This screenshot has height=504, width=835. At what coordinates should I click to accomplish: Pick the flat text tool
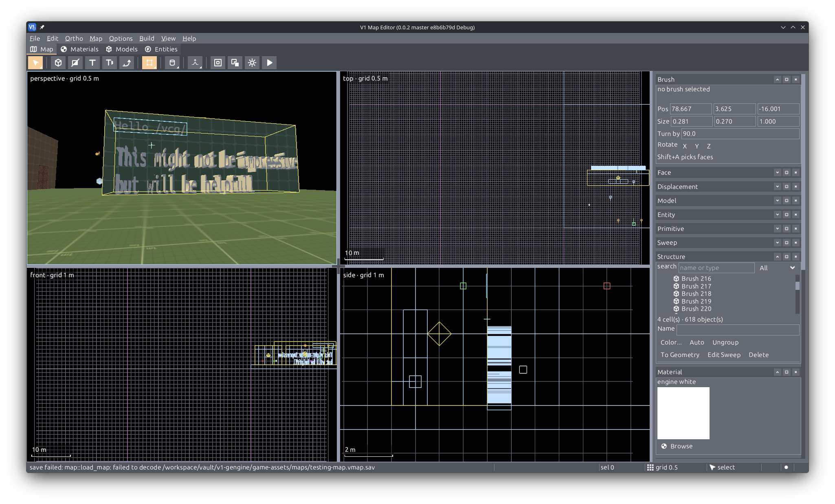(x=92, y=63)
